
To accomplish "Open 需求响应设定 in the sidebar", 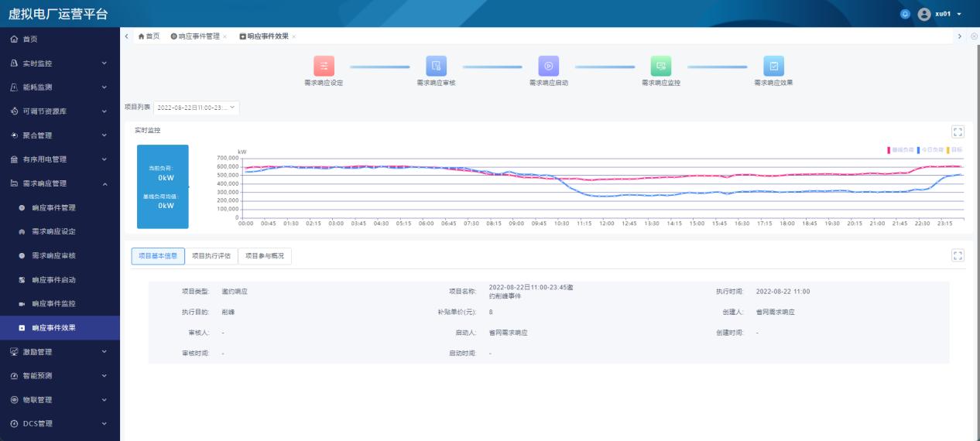I will click(x=60, y=231).
